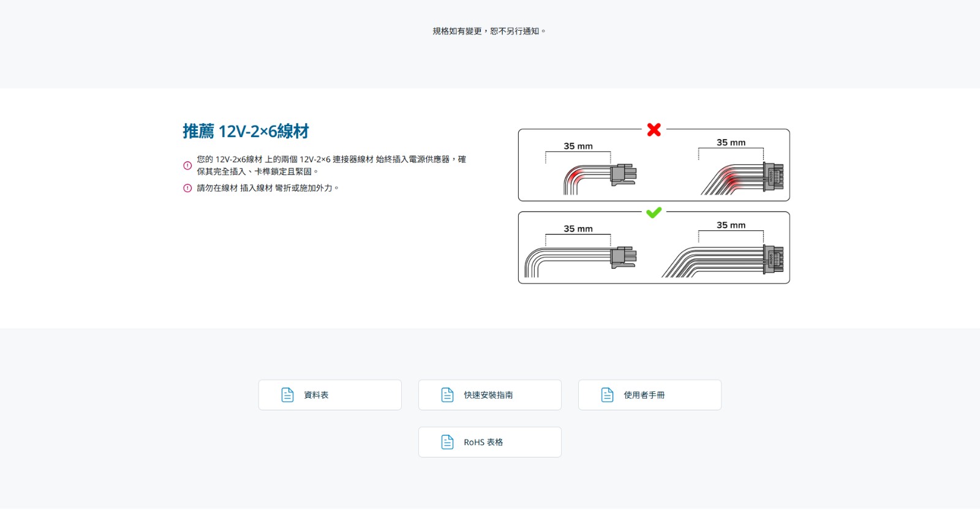Click the green checkmark above the correct diagram
The width and height of the screenshot is (980, 512).
point(654,213)
